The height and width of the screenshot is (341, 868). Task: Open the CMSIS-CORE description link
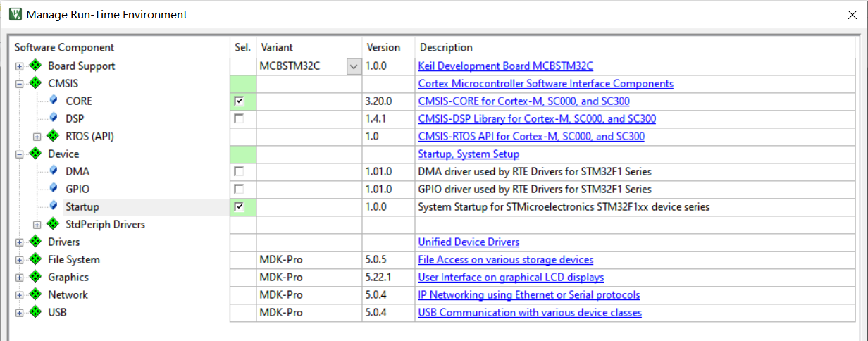(524, 101)
